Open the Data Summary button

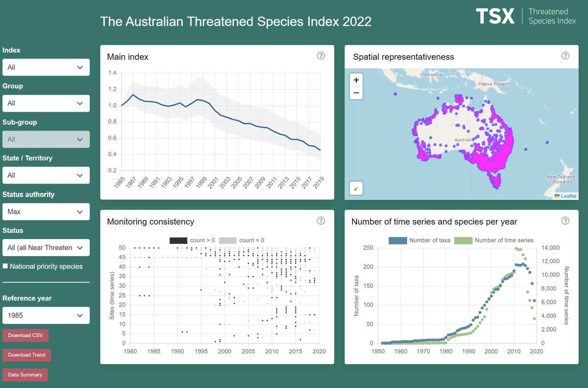(25, 375)
